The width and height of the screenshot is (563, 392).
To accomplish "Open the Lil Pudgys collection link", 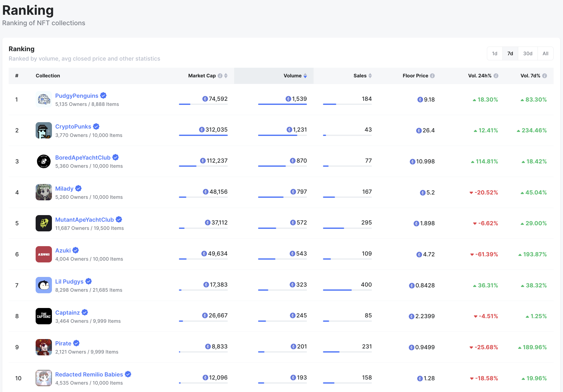I will point(69,282).
